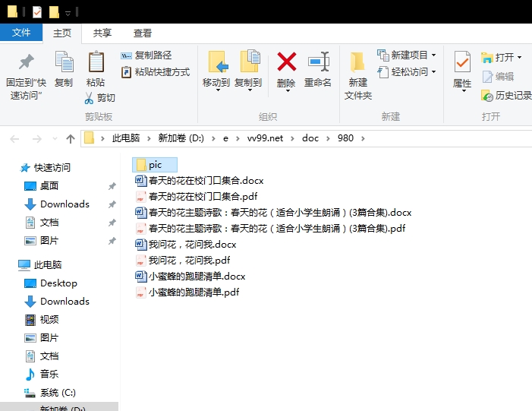The width and height of the screenshot is (532, 411).
Task: Select 春天的花在校门口集合.pdf
Action: click(x=197, y=196)
